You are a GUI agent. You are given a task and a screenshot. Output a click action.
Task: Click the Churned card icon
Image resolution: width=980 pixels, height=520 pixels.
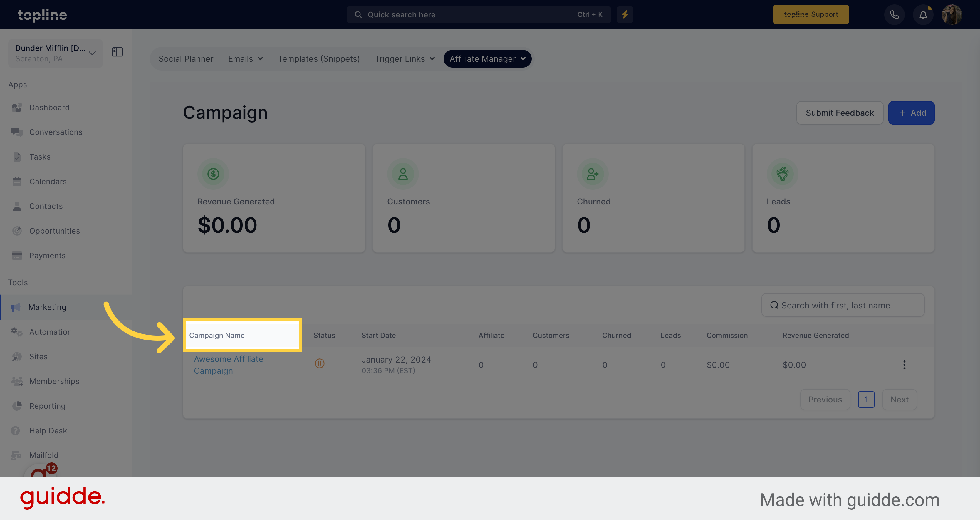point(593,174)
